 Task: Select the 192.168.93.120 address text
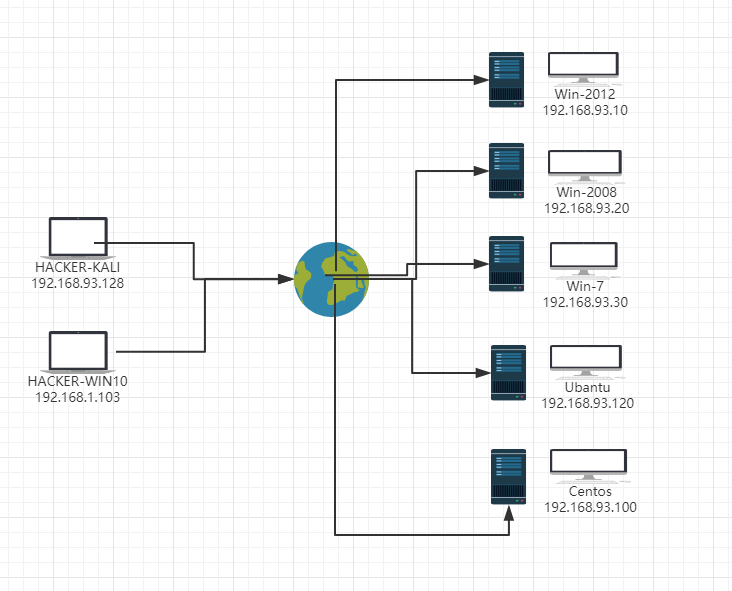[587, 403]
